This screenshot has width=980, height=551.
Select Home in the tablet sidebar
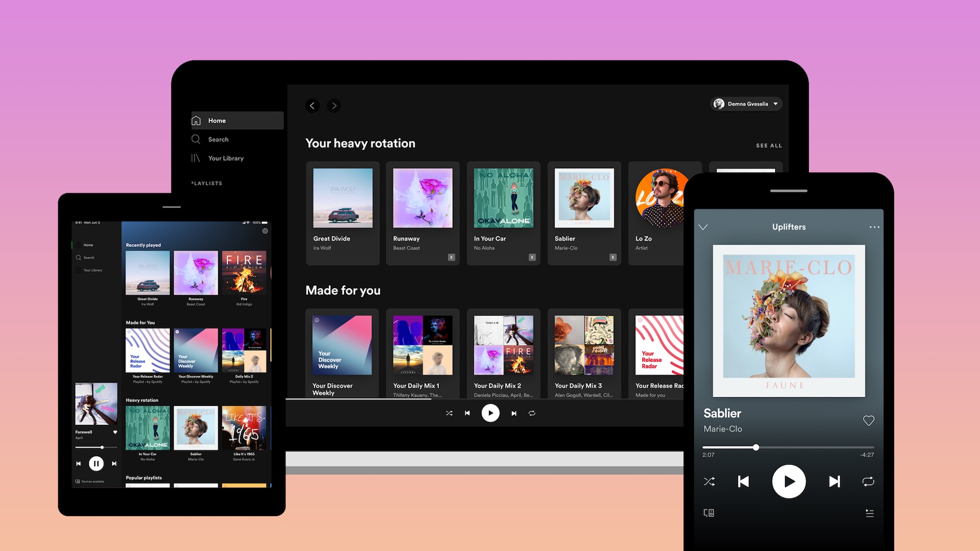(x=88, y=245)
